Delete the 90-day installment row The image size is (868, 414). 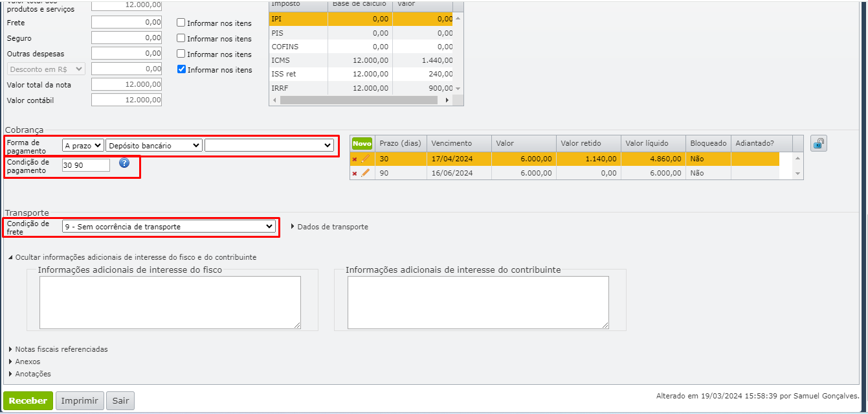(x=354, y=173)
